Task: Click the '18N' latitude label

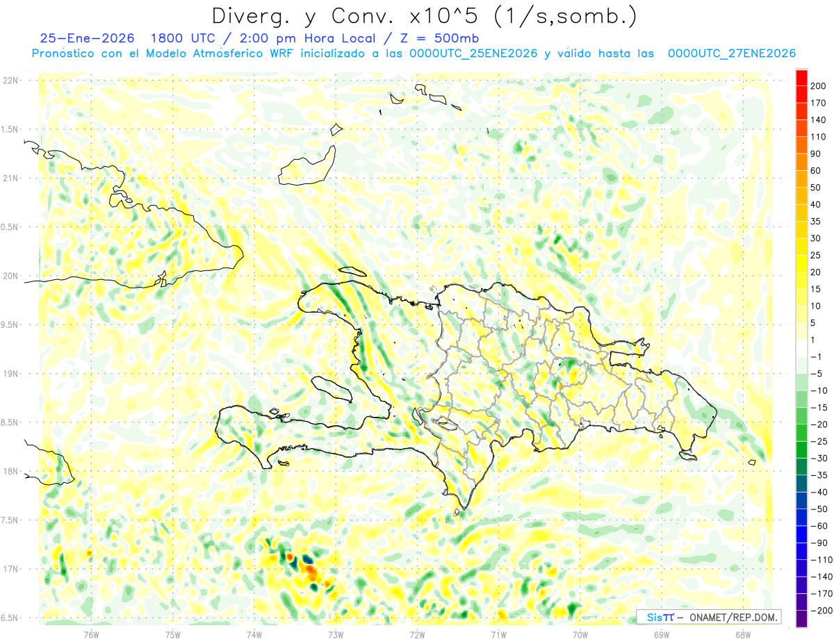Action: pos(10,472)
